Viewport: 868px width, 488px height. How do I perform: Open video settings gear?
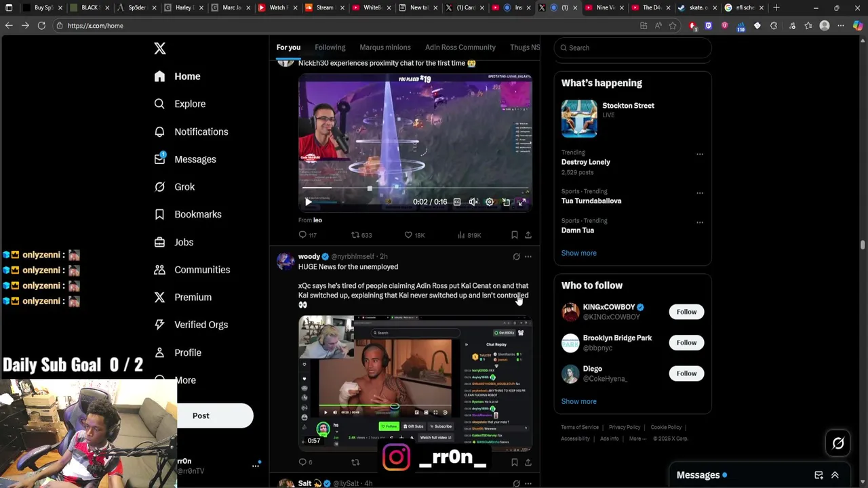coord(490,202)
